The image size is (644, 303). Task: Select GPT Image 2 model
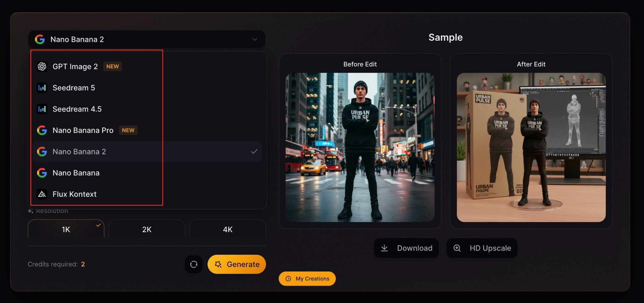click(147, 66)
